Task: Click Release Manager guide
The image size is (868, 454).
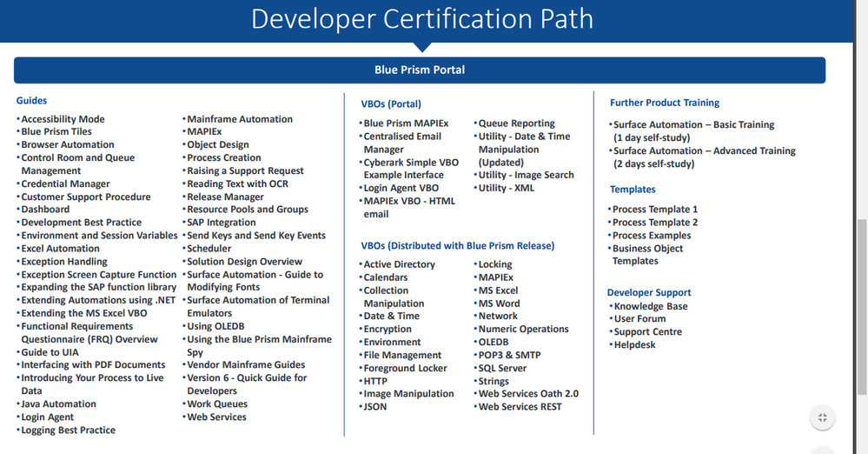Action: [225, 197]
